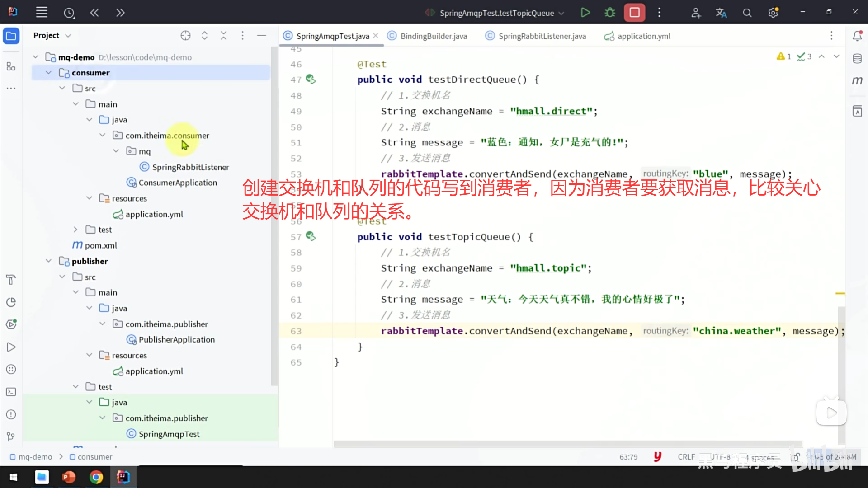Open the Maven tool window icon
Viewport: 868px width, 488px height.
pos(857,80)
